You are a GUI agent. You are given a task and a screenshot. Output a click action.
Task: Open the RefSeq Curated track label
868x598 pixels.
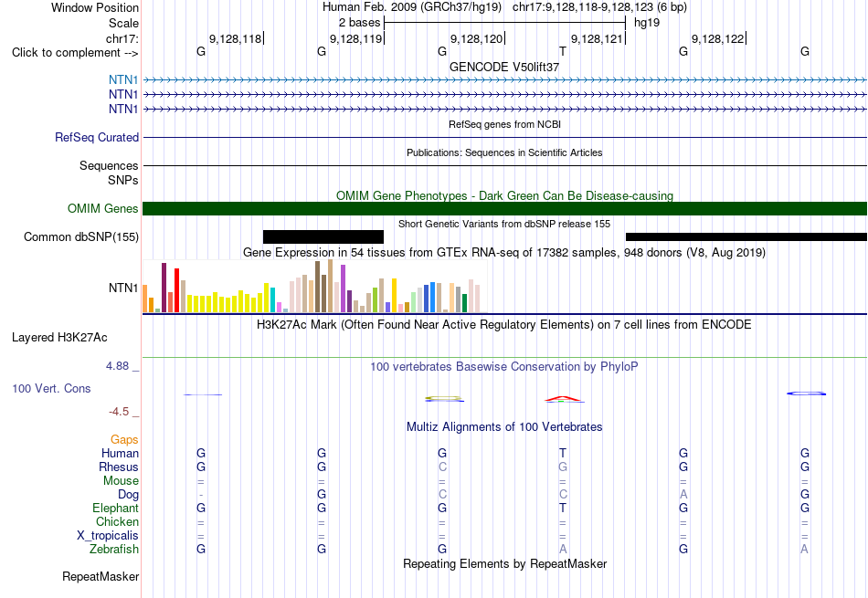[97, 137]
